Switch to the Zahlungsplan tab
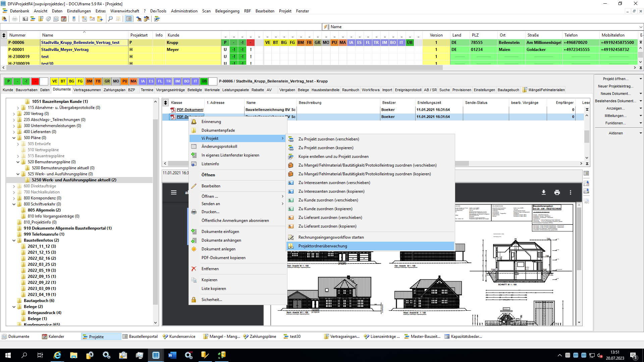Screen dimensions: 644x362 pos(114,90)
